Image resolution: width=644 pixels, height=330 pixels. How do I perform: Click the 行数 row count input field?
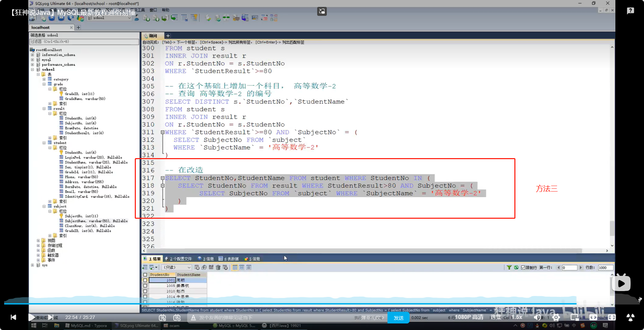coord(606,268)
